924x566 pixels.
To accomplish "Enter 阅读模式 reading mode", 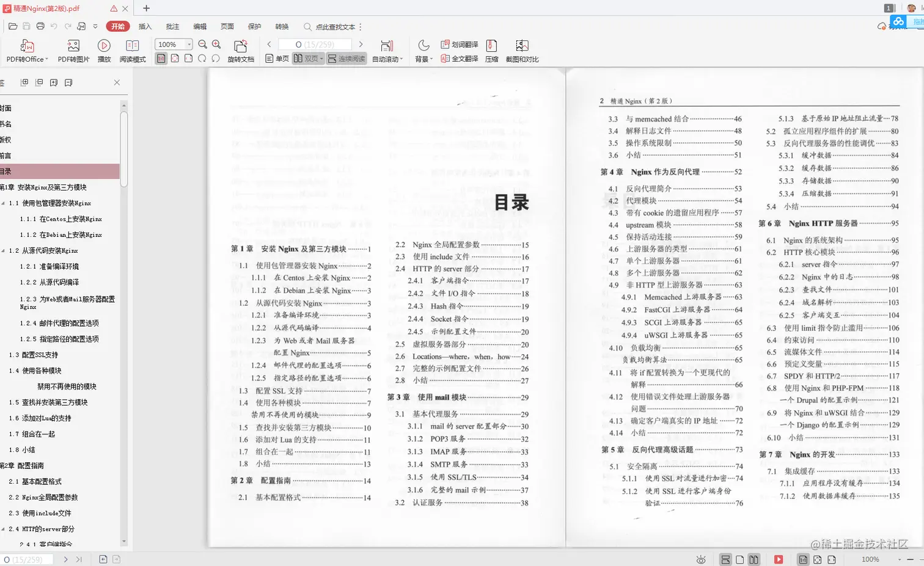I will coord(132,49).
